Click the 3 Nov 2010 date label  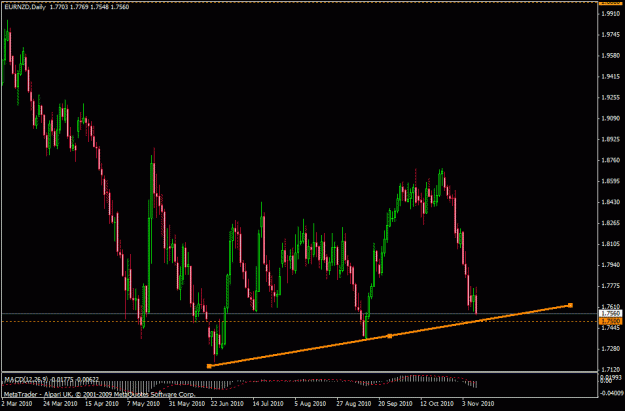[478, 403]
